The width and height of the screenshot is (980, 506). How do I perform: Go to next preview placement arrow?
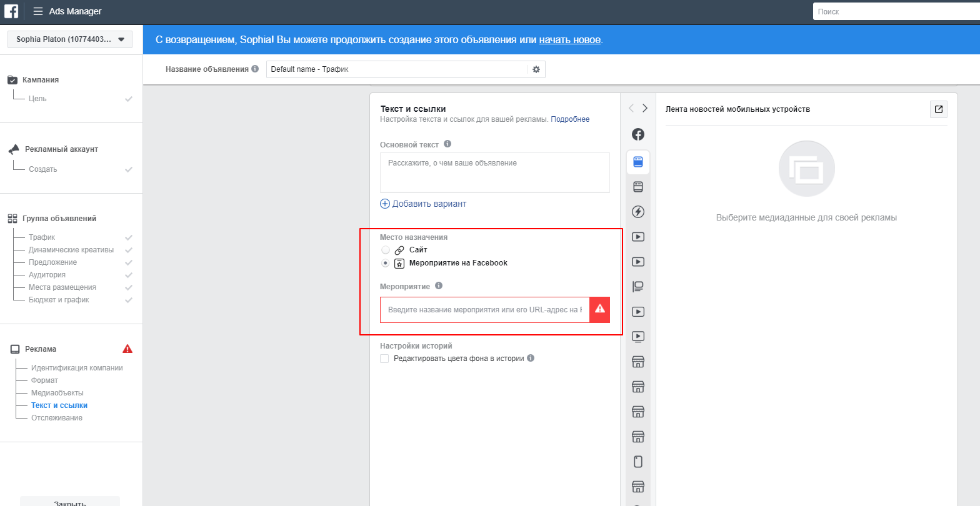point(645,108)
